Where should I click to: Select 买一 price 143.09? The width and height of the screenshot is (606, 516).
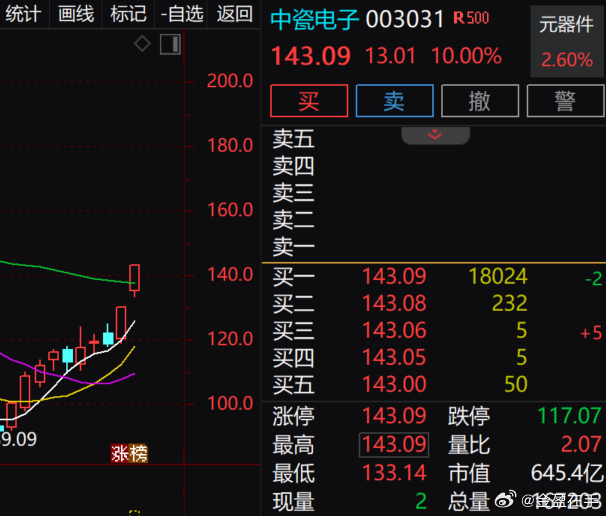(x=394, y=276)
